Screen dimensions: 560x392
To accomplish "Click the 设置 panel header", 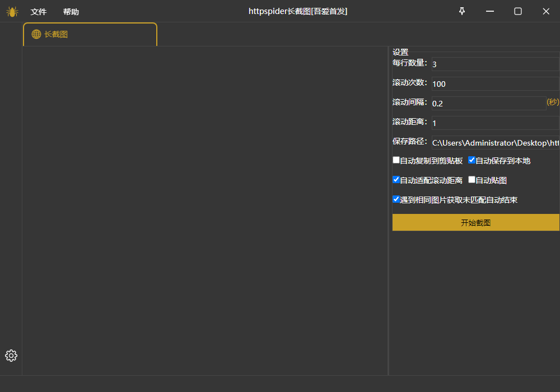I will [x=398, y=52].
